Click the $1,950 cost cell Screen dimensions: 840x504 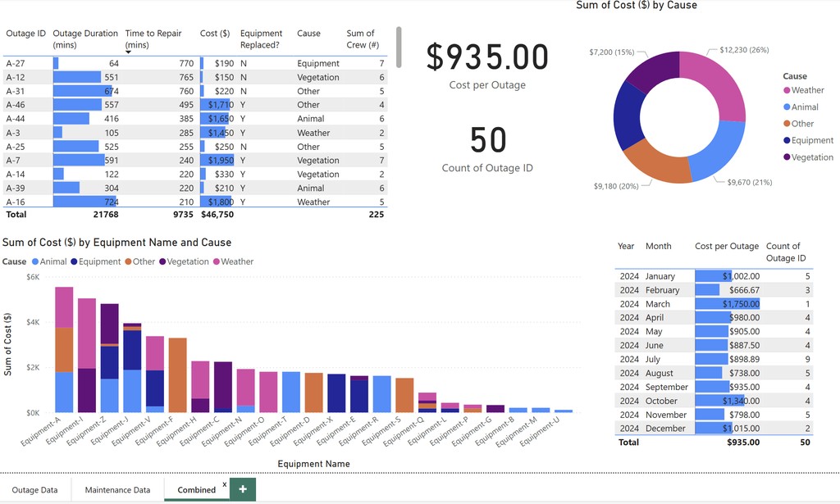coord(217,160)
